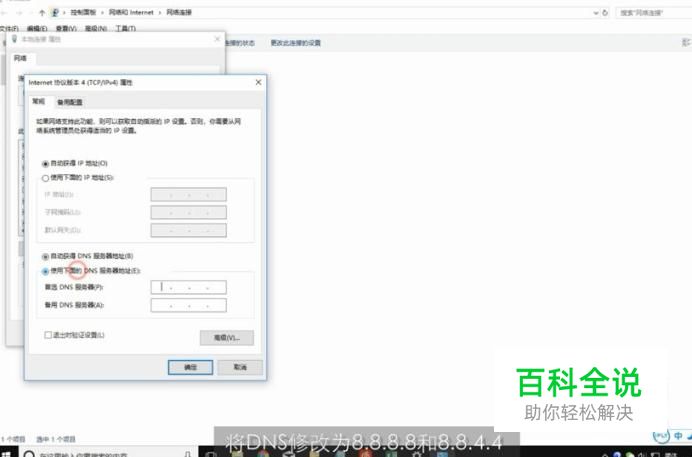Cancel IPv4 dialog with 取消 button
This screenshot has width=692, height=457.
tap(240, 367)
